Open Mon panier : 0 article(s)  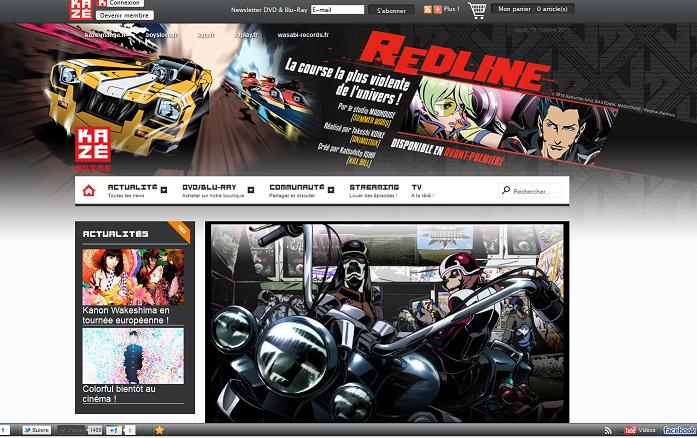pos(533,9)
